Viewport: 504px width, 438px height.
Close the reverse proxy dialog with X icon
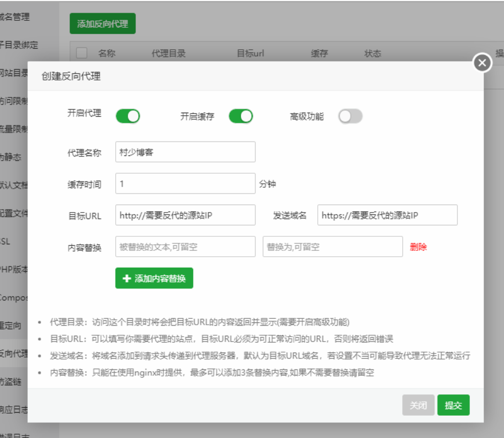482,63
